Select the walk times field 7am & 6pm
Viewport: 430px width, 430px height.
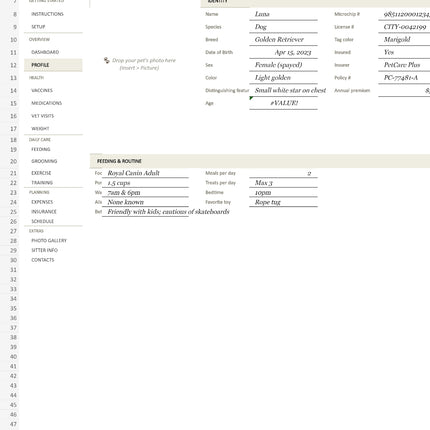[145, 192]
